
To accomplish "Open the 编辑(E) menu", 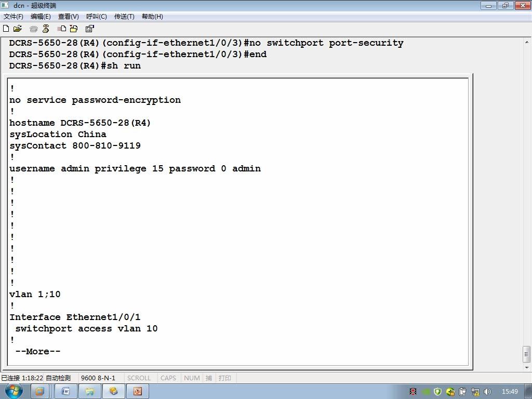I will click(41, 16).
